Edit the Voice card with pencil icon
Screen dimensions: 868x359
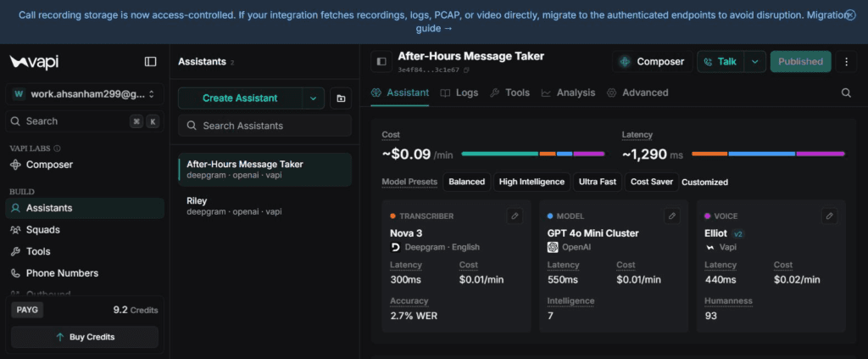829,216
